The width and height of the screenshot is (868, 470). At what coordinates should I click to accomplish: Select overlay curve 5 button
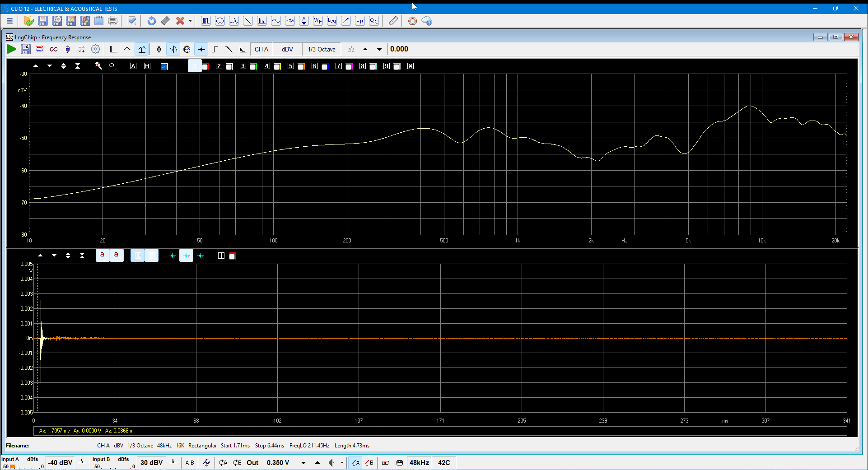click(291, 66)
